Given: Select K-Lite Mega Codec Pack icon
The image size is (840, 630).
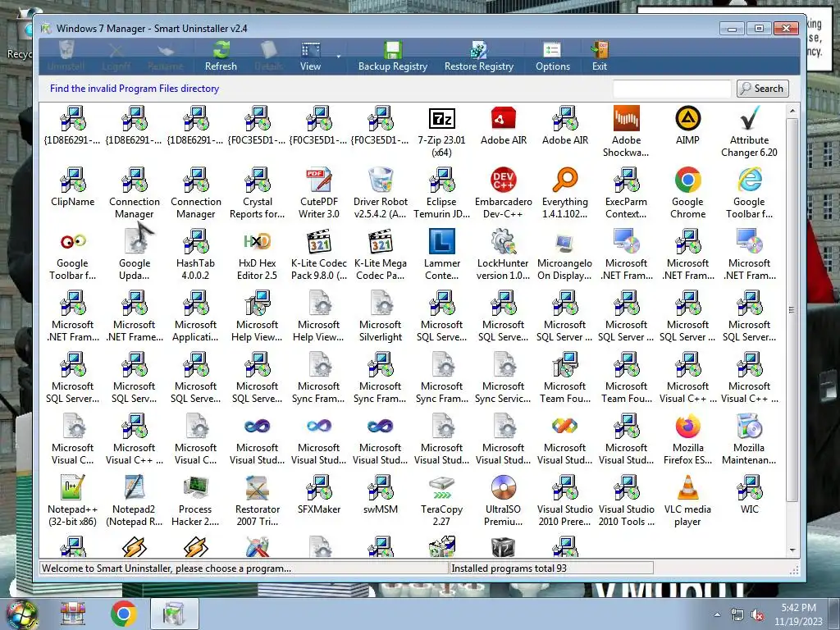Looking at the screenshot, I should pyautogui.click(x=381, y=254).
